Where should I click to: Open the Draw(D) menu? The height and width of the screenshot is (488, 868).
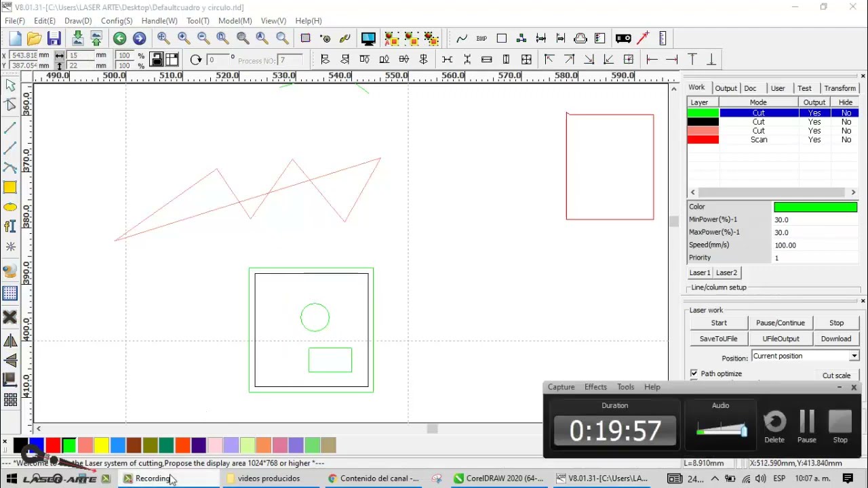(x=78, y=21)
